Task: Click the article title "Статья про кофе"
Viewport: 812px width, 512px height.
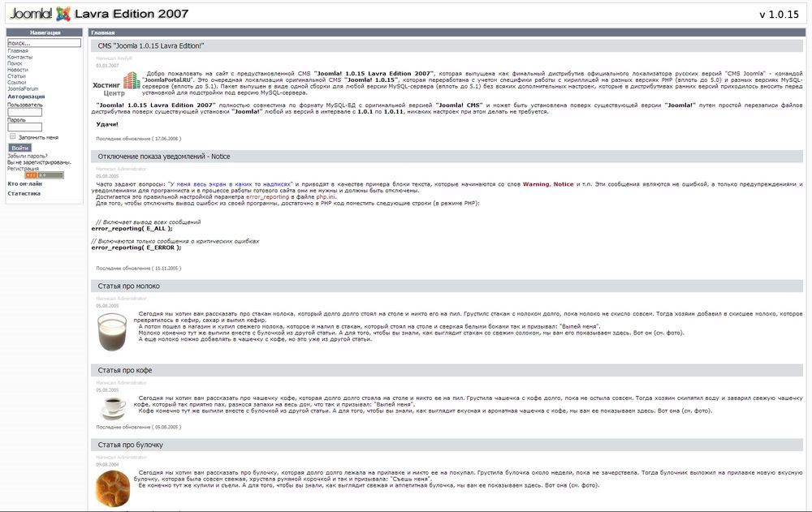Action: pos(125,371)
